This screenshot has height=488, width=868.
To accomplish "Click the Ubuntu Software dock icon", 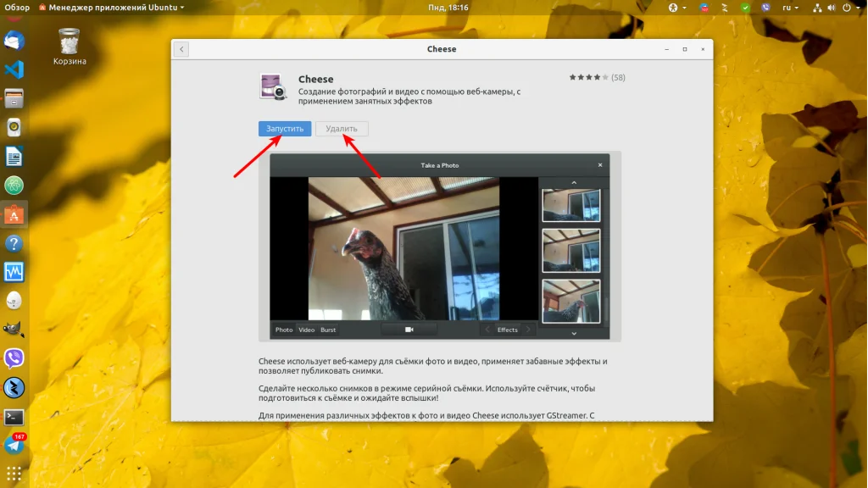I will click(x=14, y=214).
